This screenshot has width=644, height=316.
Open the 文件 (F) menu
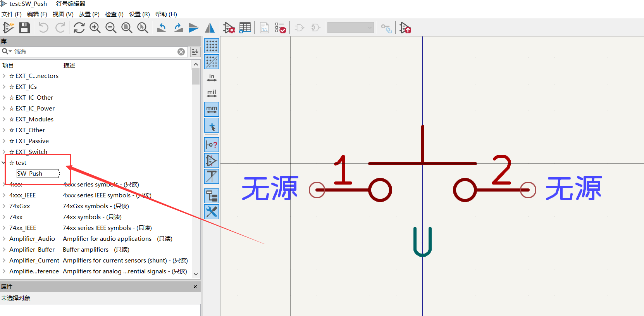click(12, 14)
